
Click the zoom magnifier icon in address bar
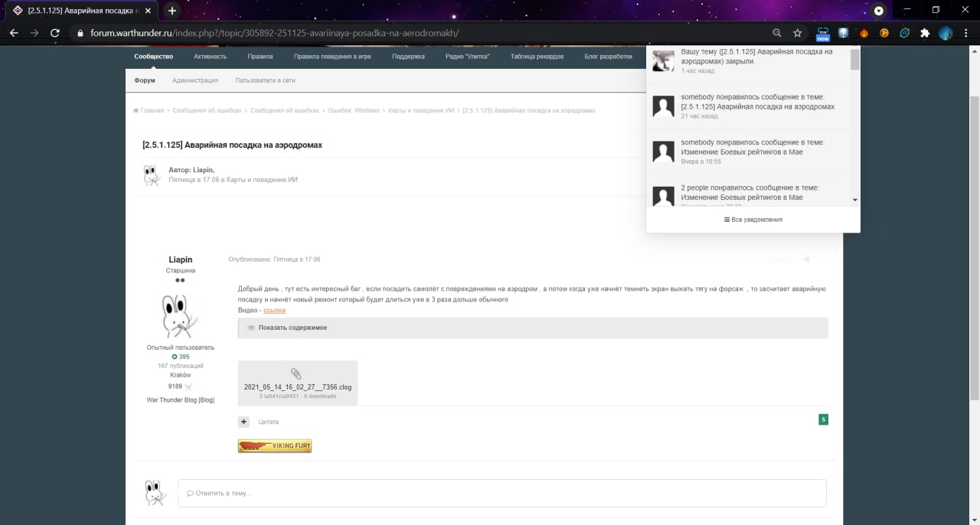777,33
